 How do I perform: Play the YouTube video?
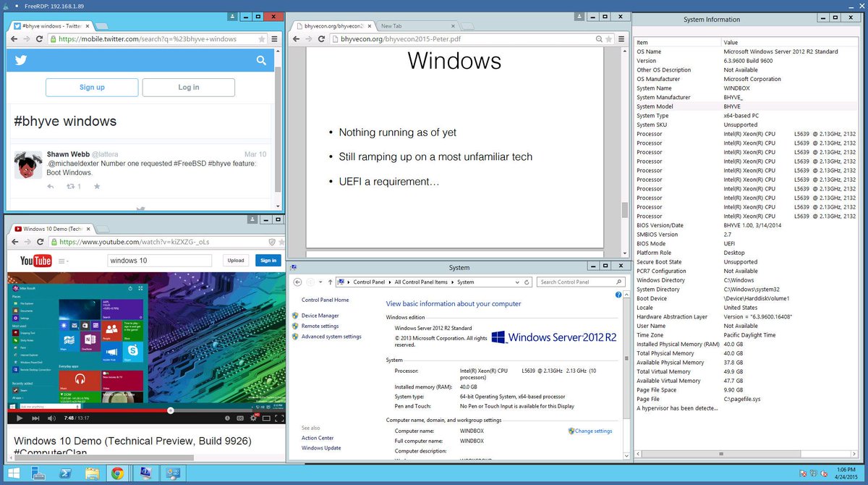(x=20, y=418)
